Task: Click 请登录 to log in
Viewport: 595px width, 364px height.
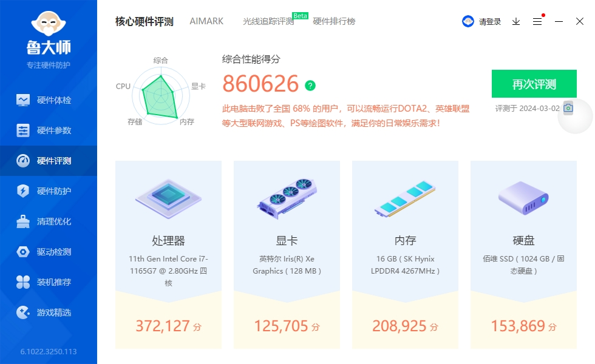Action: click(490, 22)
